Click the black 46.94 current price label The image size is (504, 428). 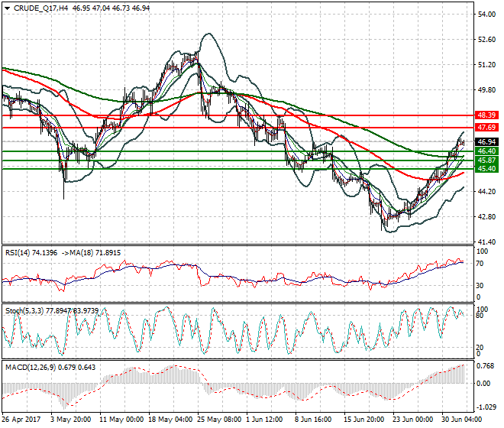[x=486, y=142]
